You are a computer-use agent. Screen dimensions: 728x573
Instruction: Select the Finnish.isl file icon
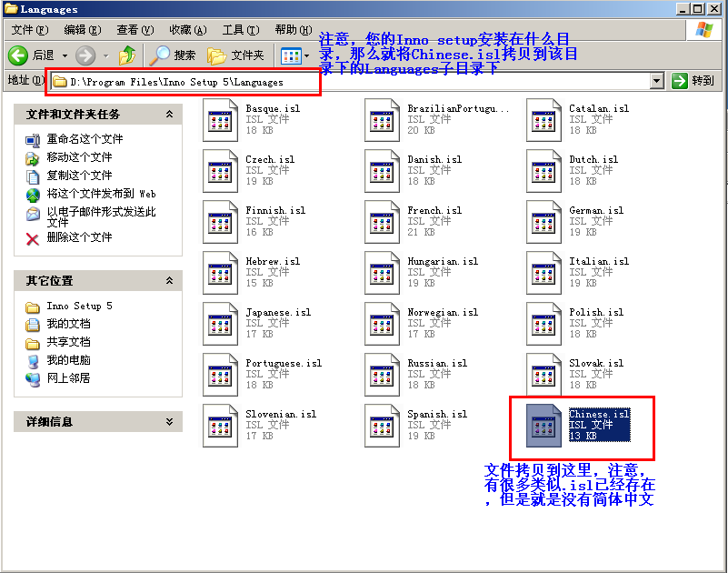[220, 222]
